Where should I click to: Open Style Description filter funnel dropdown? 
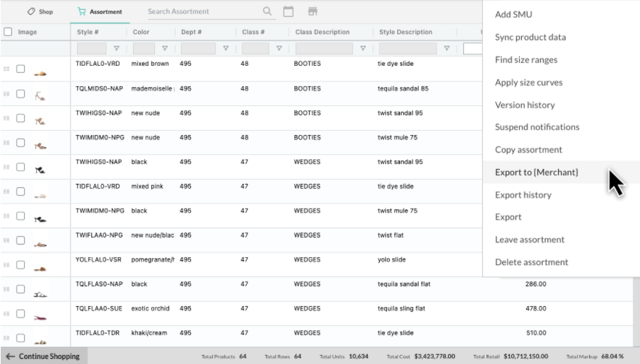[x=446, y=49]
